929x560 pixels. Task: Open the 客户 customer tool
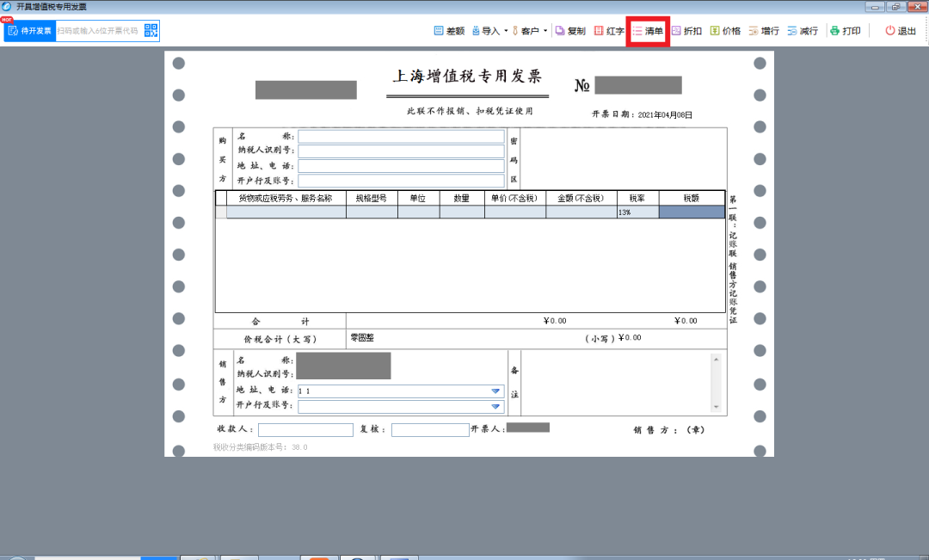[526, 31]
